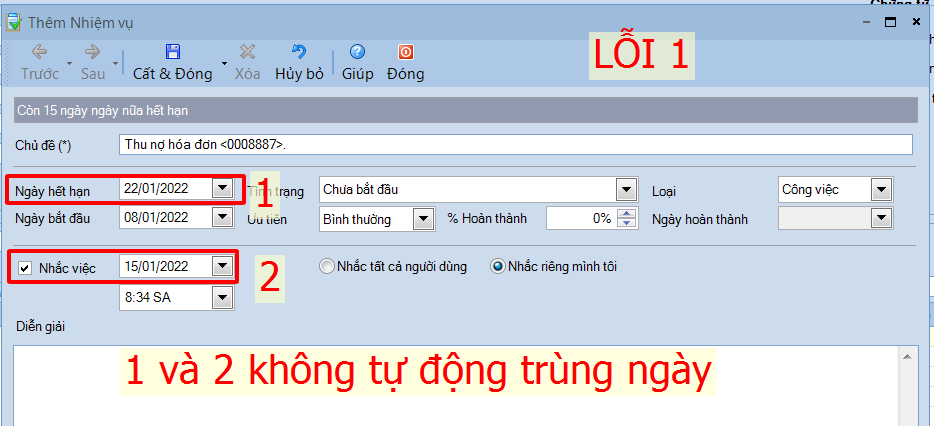Click the Trước back arrow icon

tap(39, 52)
